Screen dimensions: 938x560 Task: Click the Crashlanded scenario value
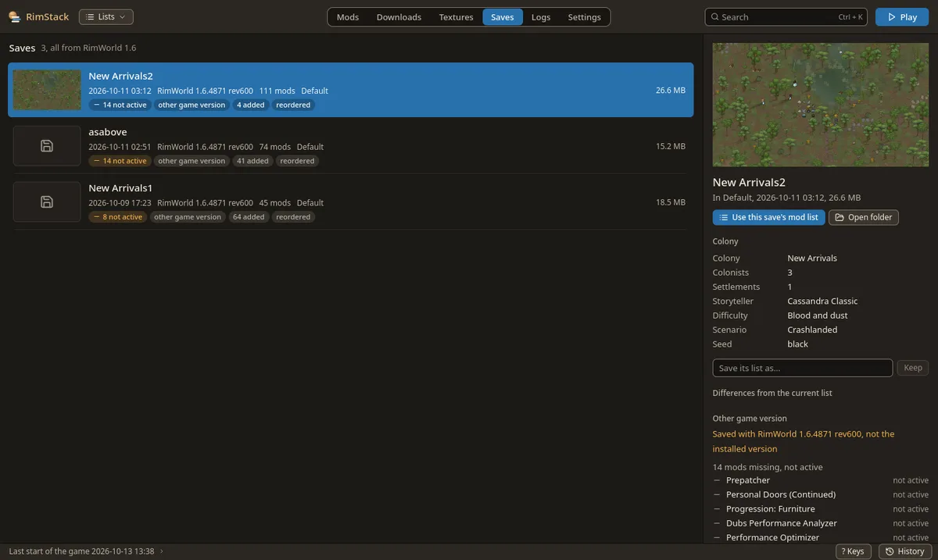coord(812,330)
